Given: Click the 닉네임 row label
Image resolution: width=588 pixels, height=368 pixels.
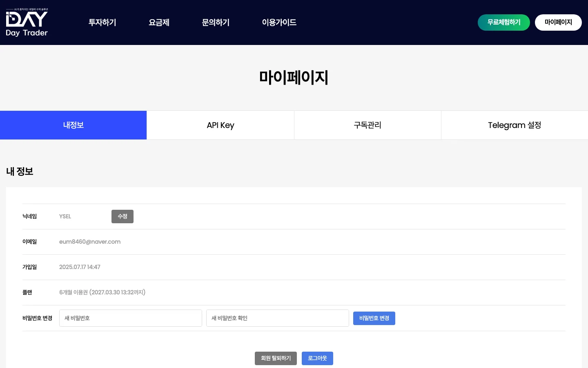Looking at the screenshot, I should (29, 216).
